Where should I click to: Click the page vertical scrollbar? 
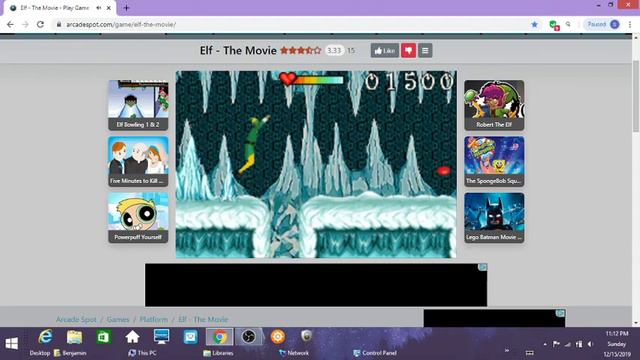636,96
